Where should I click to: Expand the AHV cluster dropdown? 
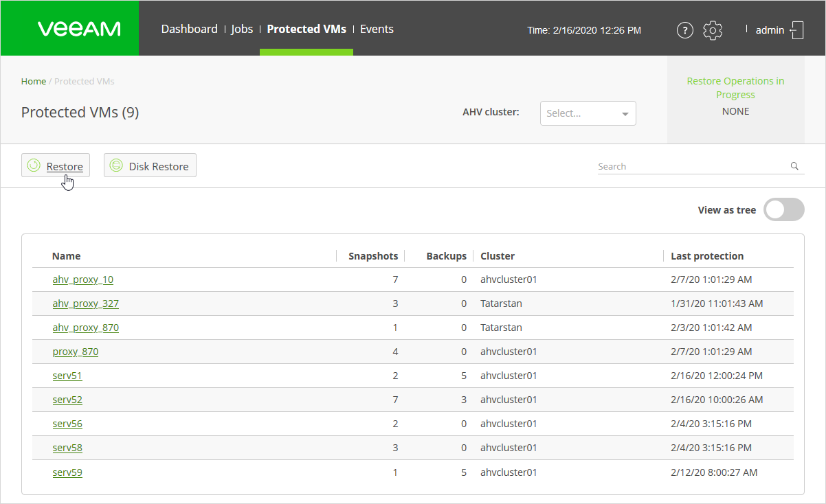click(588, 113)
